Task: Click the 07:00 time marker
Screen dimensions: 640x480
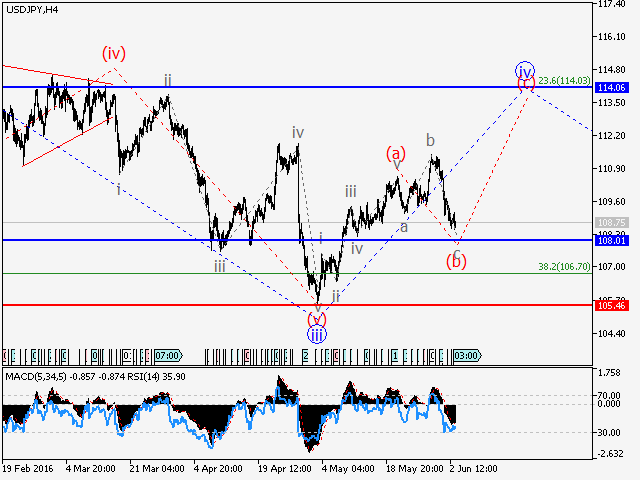Action: coord(168,356)
